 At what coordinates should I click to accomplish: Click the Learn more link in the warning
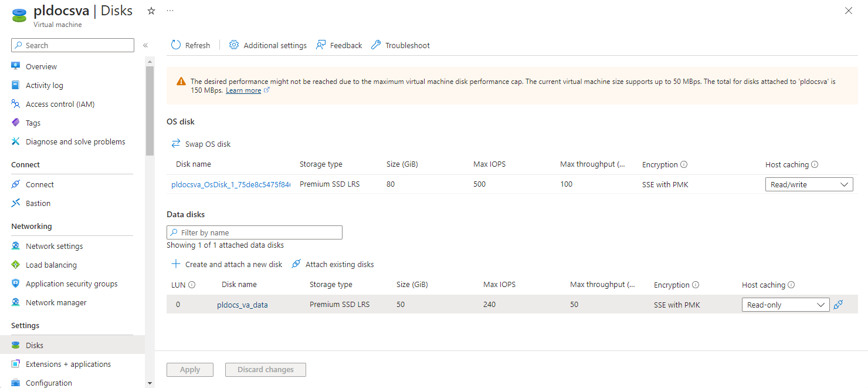(243, 90)
